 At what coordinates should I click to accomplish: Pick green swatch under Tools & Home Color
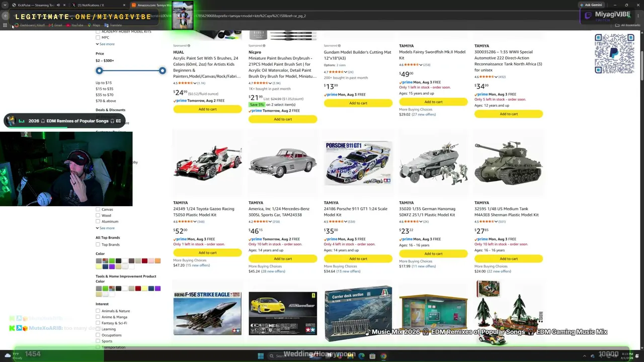click(105, 289)
